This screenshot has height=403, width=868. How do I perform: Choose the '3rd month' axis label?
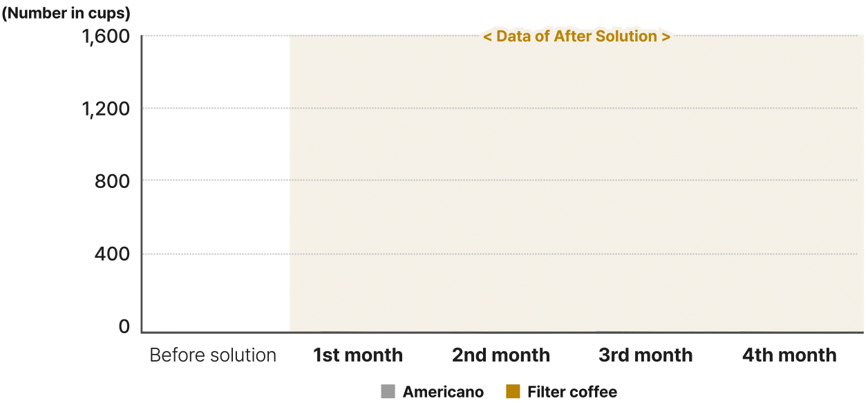coord(645,355)
